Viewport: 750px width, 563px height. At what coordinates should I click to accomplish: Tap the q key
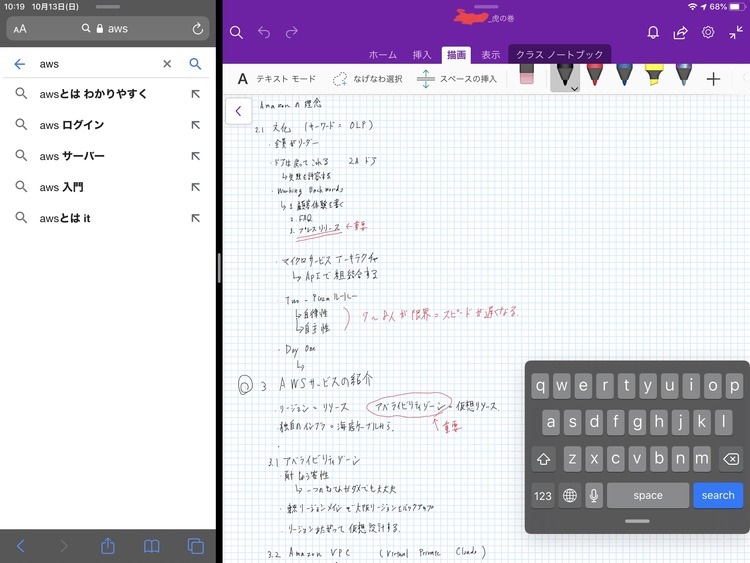click(540, 386)
